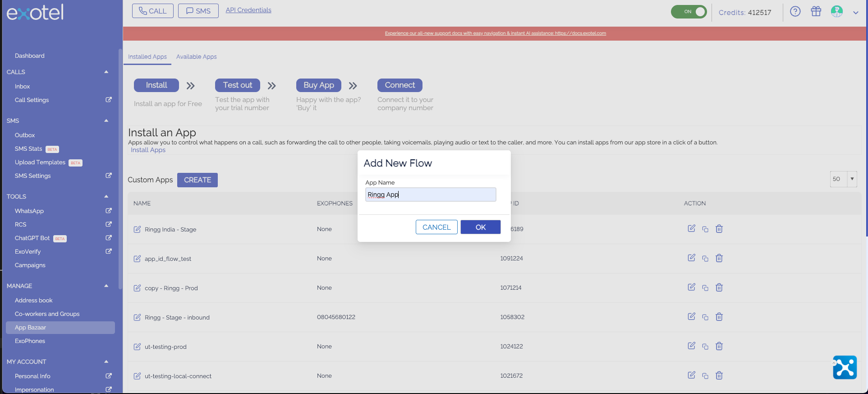Open Inbox under Calls
This screenshot has width=868, height=394.
(x=23, y=87)
